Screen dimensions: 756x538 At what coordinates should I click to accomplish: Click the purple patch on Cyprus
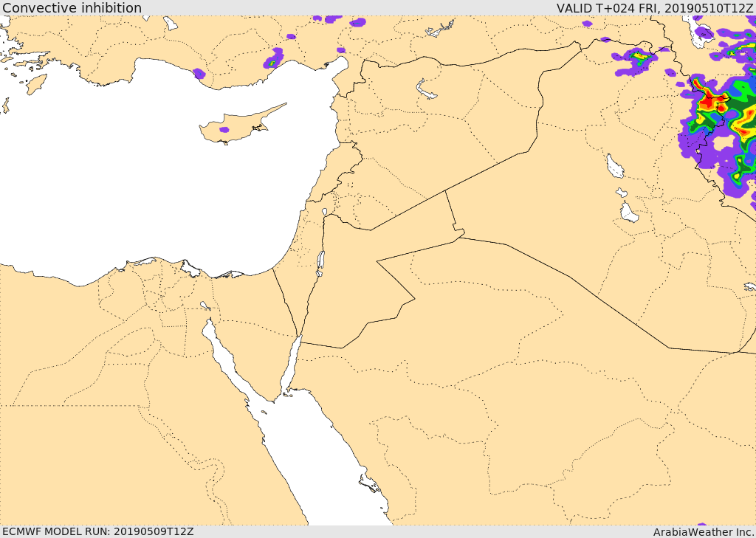click(224, 130)
